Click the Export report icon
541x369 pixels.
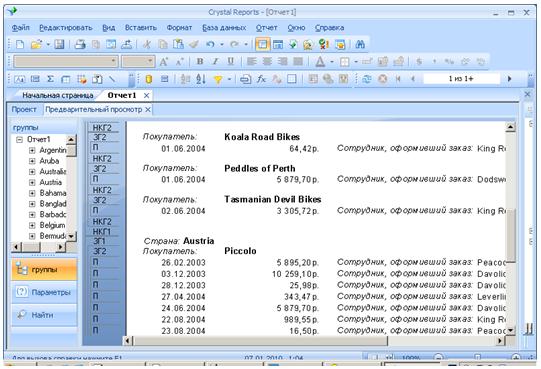click(x=126, y=45)
